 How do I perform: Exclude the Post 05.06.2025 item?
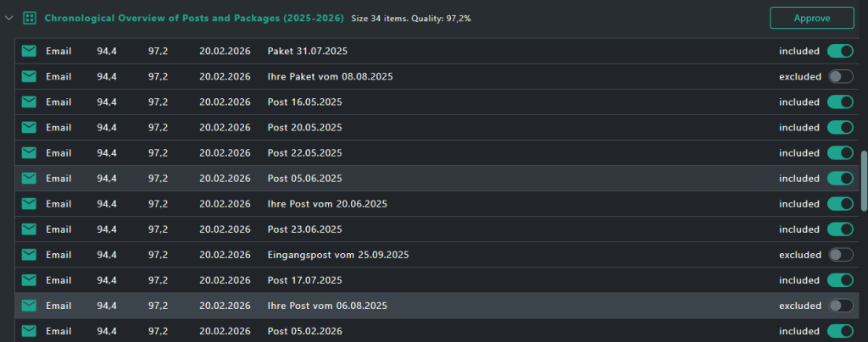click(x=840, y=179)
